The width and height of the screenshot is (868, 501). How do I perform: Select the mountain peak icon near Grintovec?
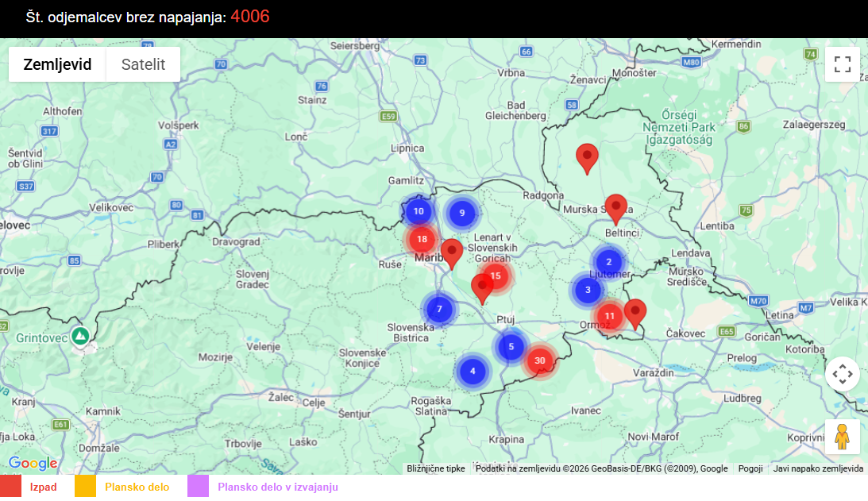click(80, 337)
